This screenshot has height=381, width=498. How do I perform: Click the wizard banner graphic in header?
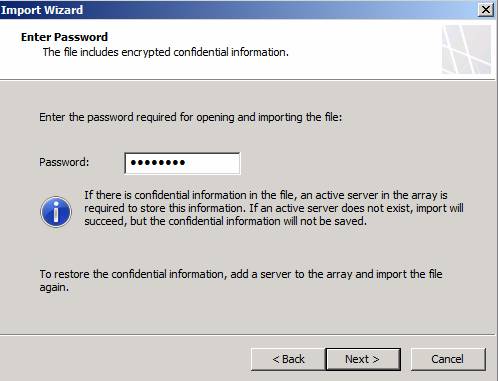(466, 49)
